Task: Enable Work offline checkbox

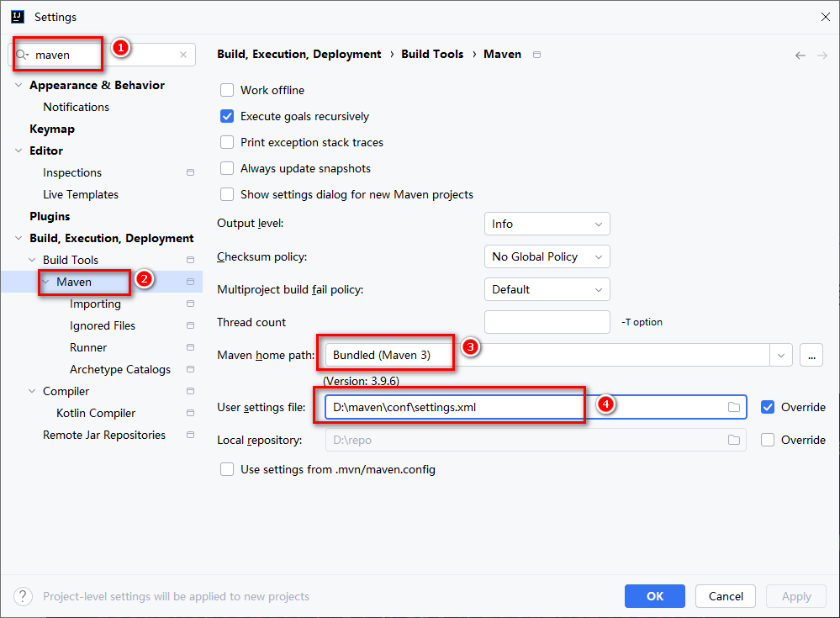Action: 227,90
